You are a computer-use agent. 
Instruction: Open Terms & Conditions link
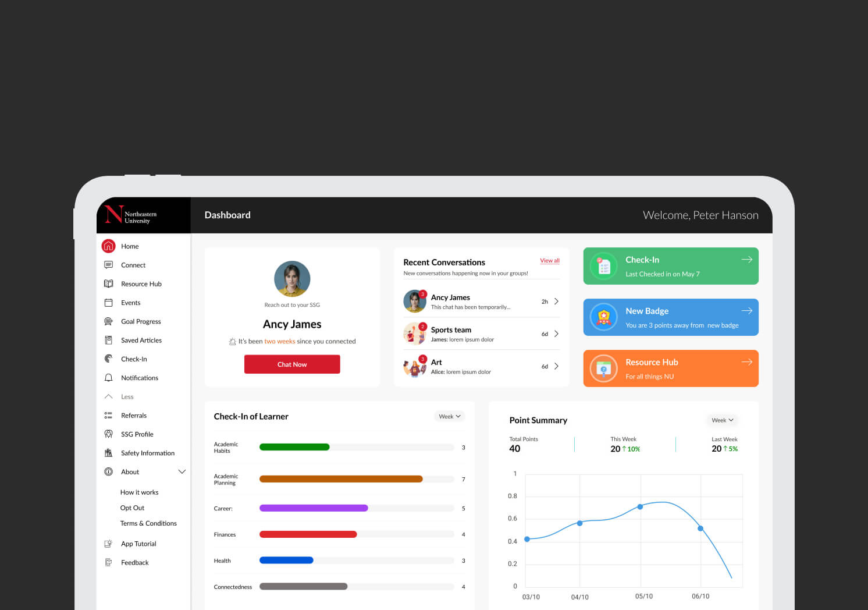[x=148, y=523]
